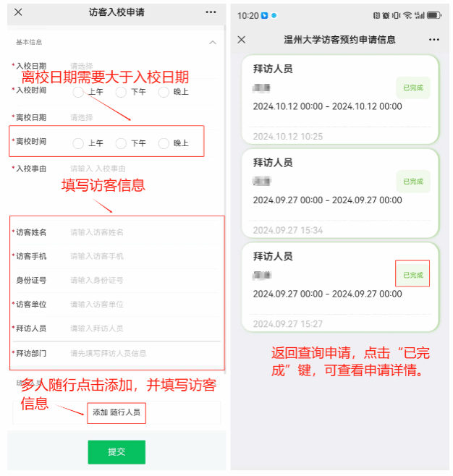The height and width of the screenshot is (476, 453).
Task: Tap 已完成 on the 15:27 visit card
Action: coord(413,275)
